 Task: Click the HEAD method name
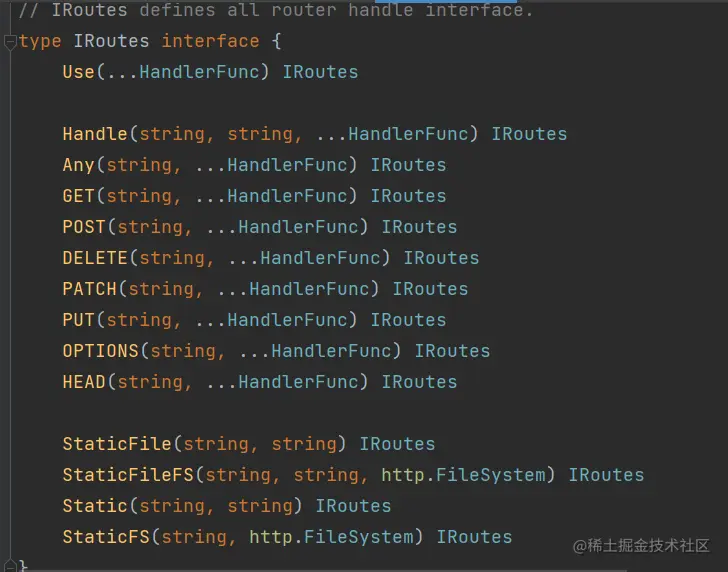(84, 382)
